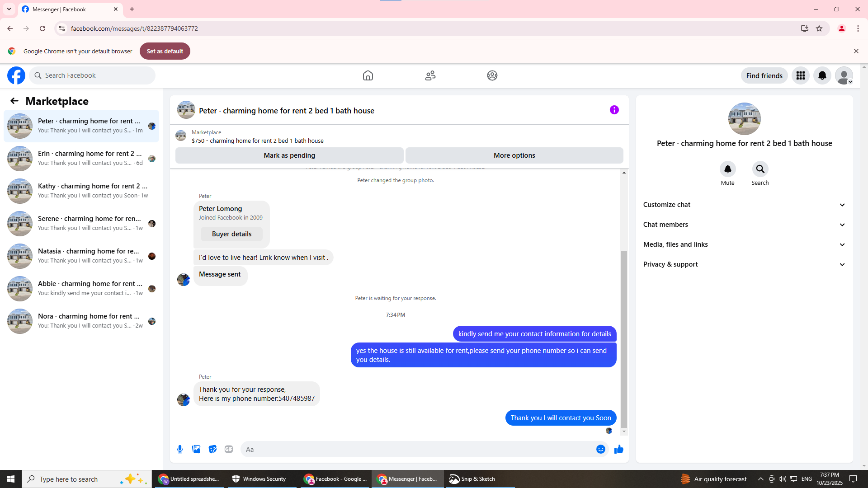Click the Mark as pending button

pyautogui.click(x=289, y=155)
